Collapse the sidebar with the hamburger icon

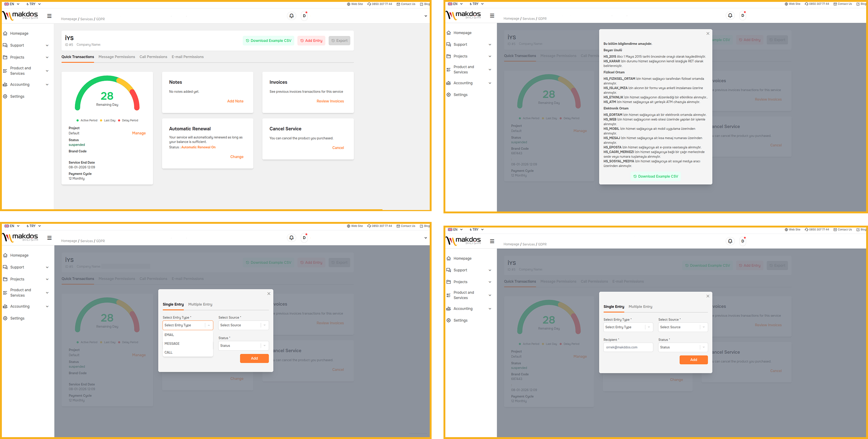[49, 16]
